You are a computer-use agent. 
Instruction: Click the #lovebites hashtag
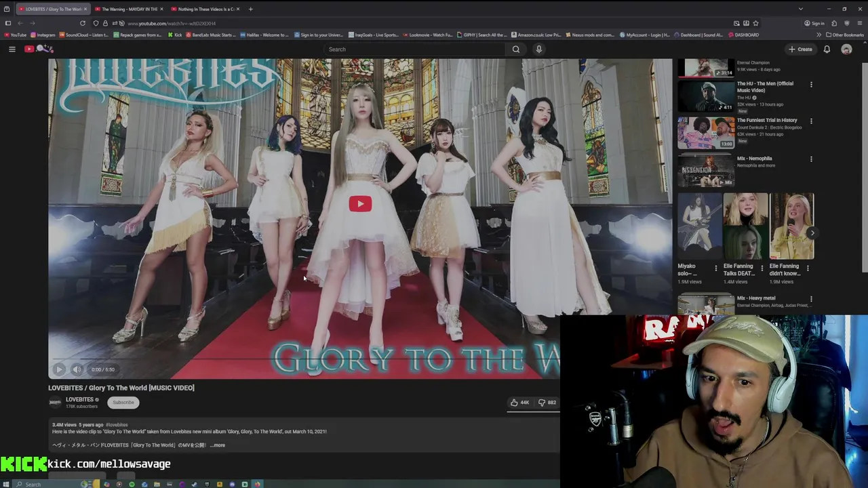coord(117,425)
